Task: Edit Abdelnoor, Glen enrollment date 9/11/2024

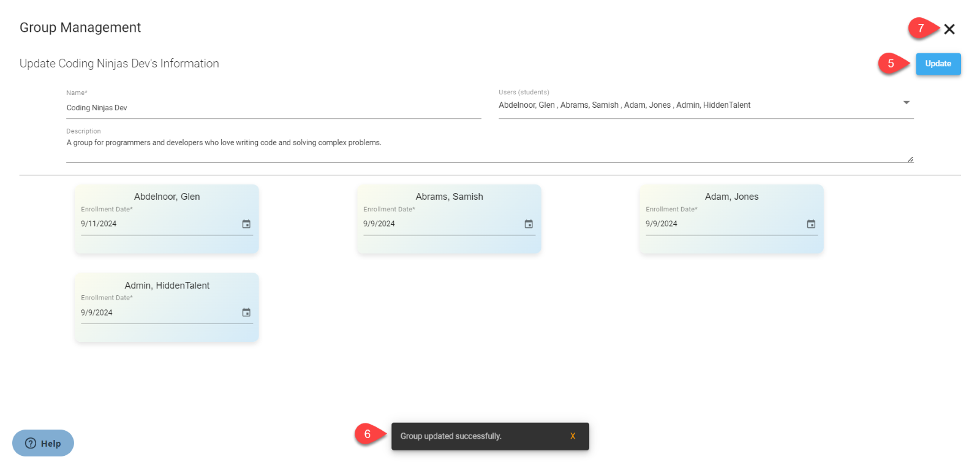Action: point(156,224)
